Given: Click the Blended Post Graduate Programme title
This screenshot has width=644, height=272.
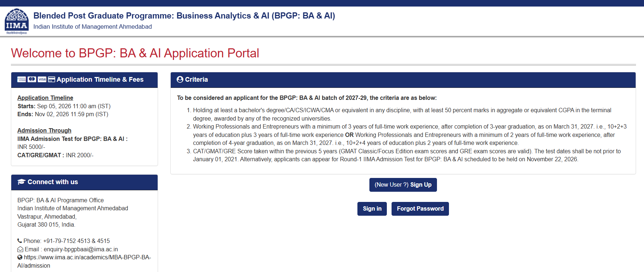Looking at the screenshot, I should (x=184, y=16).
